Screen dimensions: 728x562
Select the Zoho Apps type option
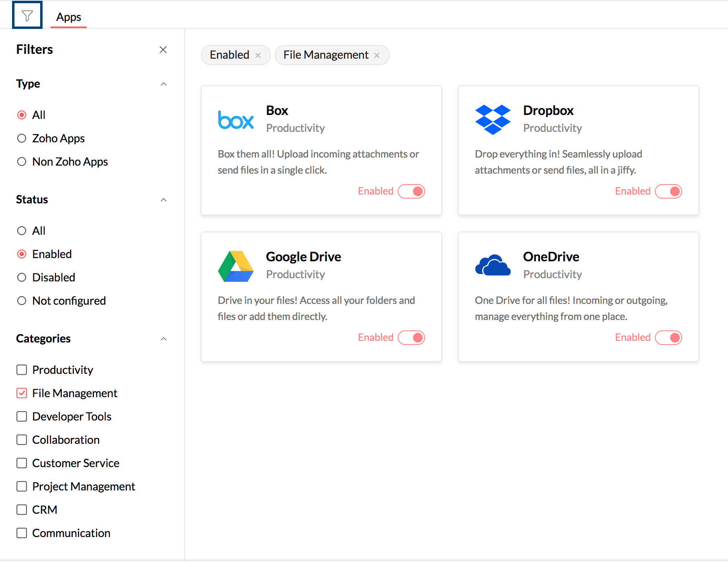[x=22, y=138]
